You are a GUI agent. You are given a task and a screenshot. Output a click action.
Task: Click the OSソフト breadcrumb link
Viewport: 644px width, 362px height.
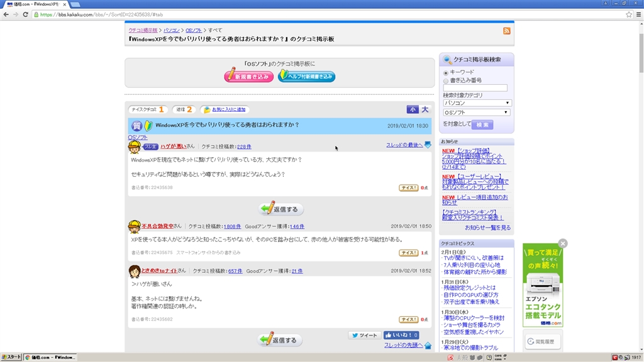pos(194,30)
